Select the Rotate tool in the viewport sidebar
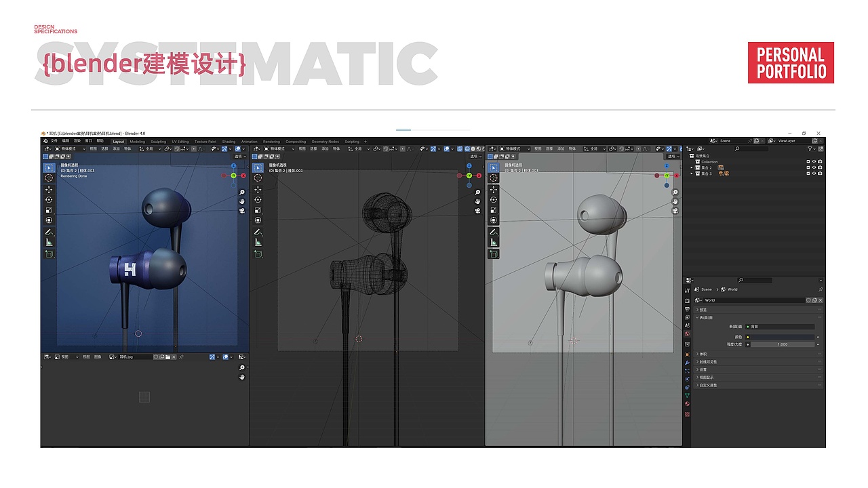Image resolution: width=868 pixels, height=488 pixels. [49, 199]
